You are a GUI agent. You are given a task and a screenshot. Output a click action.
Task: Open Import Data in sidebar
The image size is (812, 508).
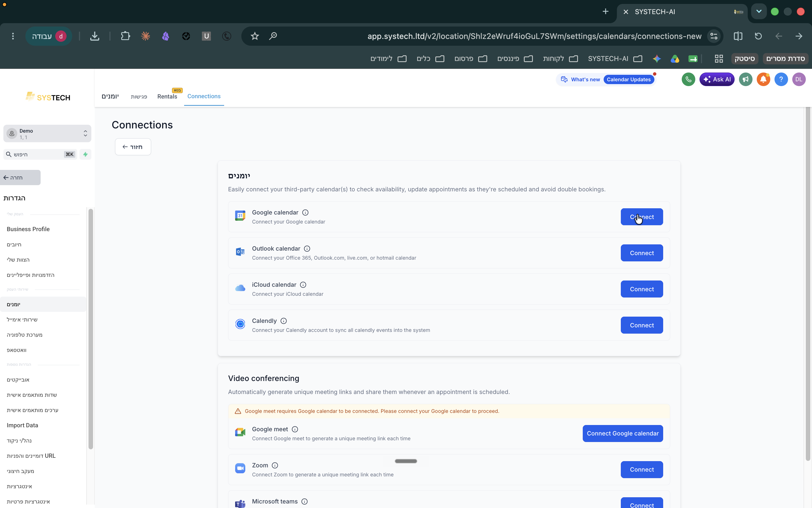coord(23,425)
